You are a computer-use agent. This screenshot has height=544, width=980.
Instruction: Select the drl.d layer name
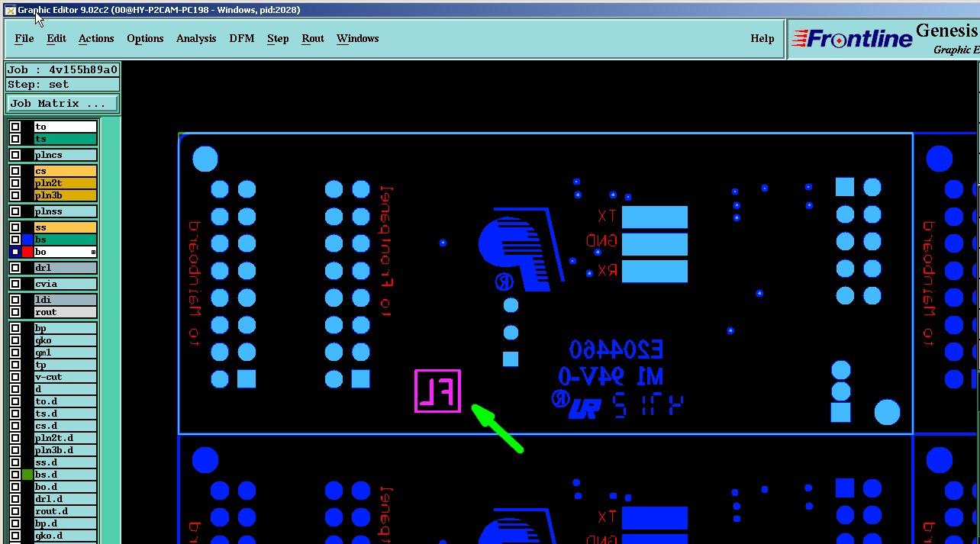pos(66,499)
